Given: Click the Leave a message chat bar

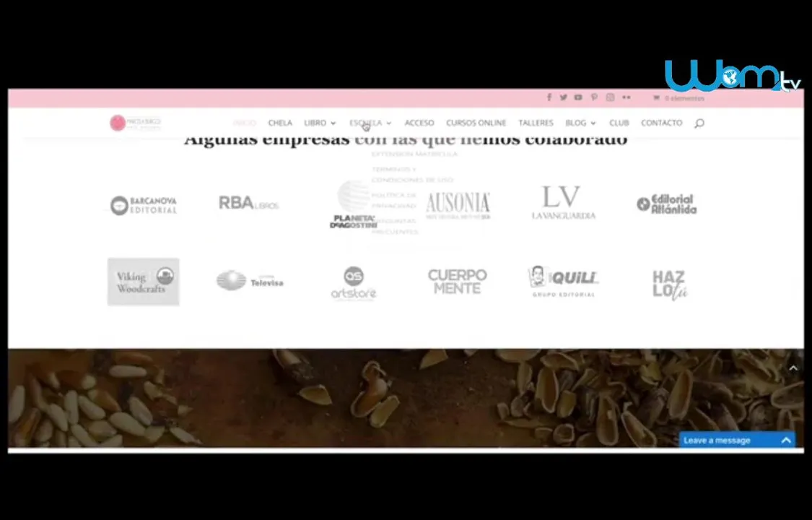Looking at the screenshot, I should tap(737, 441).
